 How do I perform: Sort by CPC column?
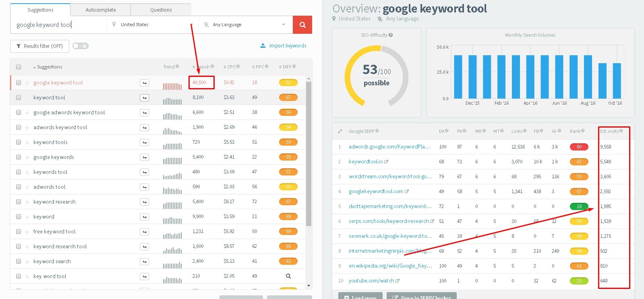tap(230, 67)
